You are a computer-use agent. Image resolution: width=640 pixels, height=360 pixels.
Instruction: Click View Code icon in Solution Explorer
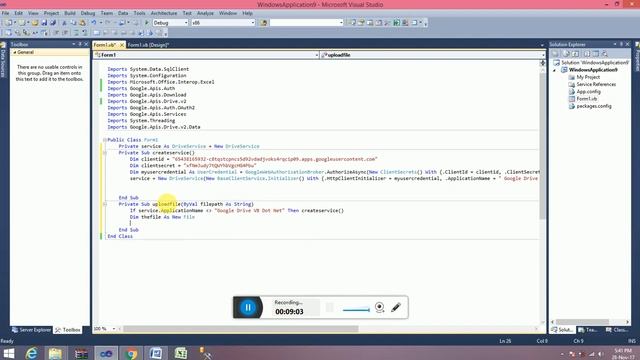587,53
